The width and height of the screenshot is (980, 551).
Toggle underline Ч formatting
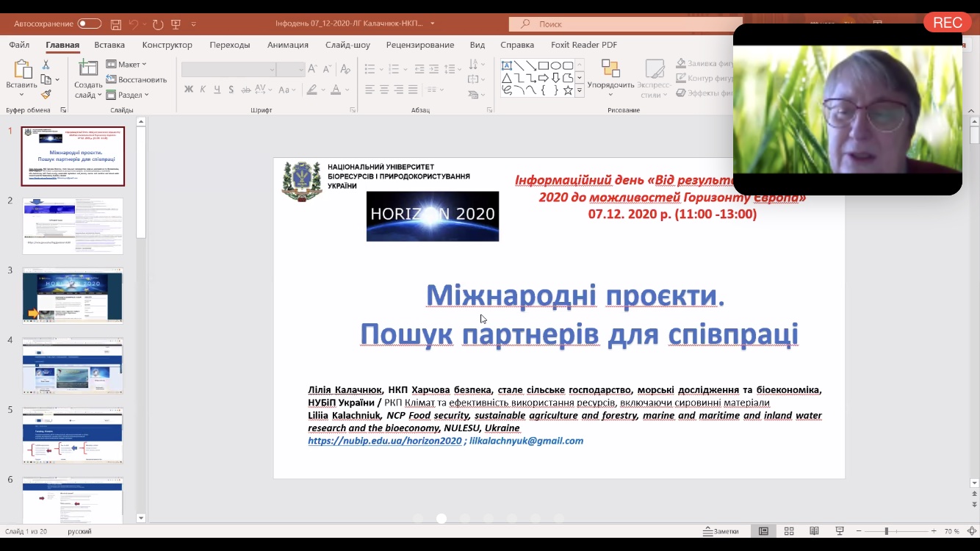(217, 90)
